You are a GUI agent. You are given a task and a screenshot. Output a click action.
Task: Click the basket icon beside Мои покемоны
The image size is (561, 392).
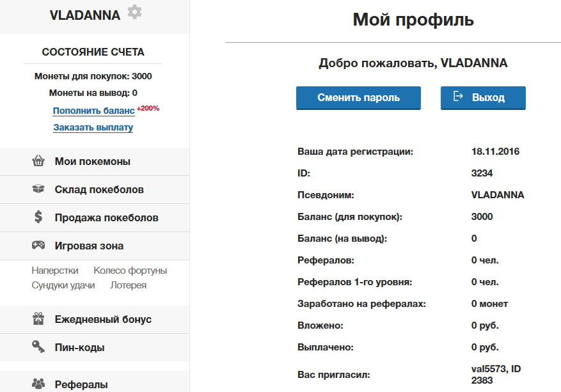[x=38, y=162]
